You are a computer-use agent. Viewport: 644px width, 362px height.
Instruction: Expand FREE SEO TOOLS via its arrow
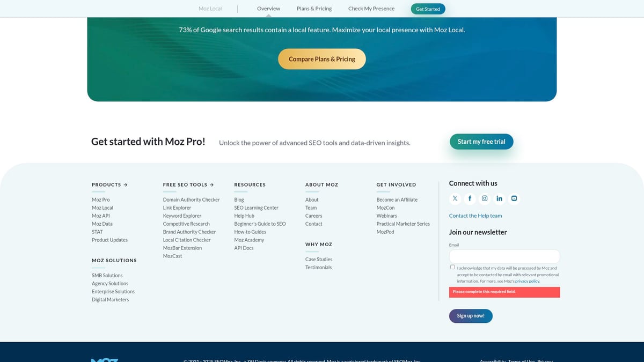pyautogui.click(x=211, y=184)
